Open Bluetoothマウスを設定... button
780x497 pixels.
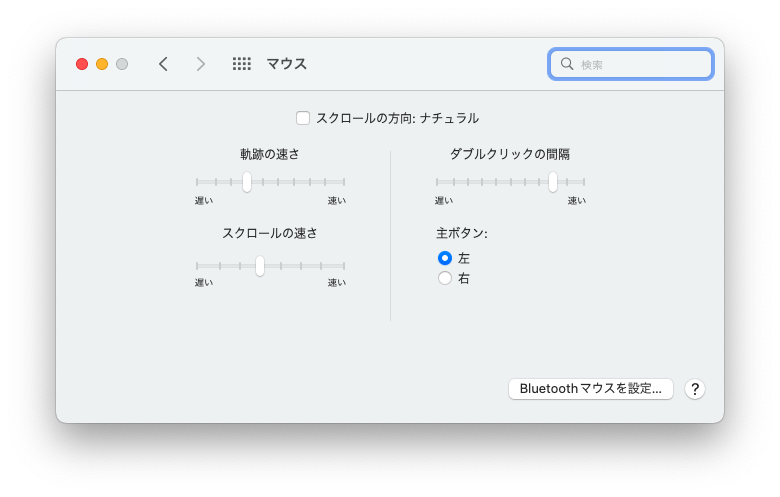pos(591,389)
